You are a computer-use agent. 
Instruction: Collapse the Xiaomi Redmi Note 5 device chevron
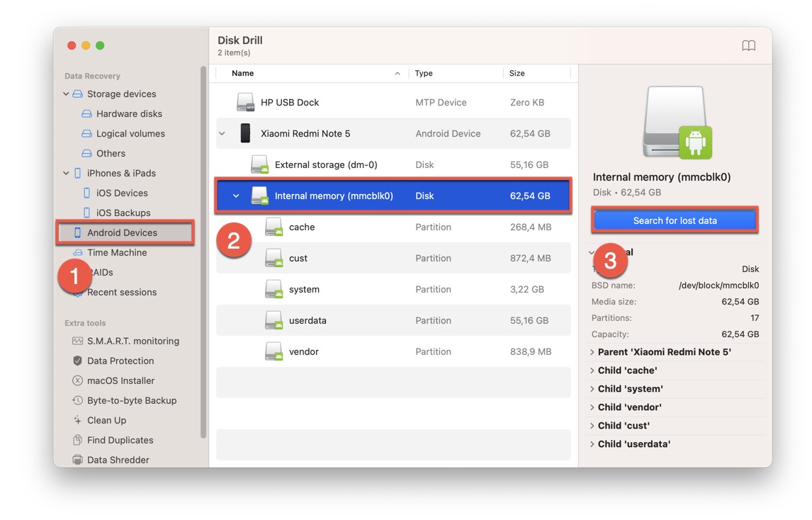point(222,134)
